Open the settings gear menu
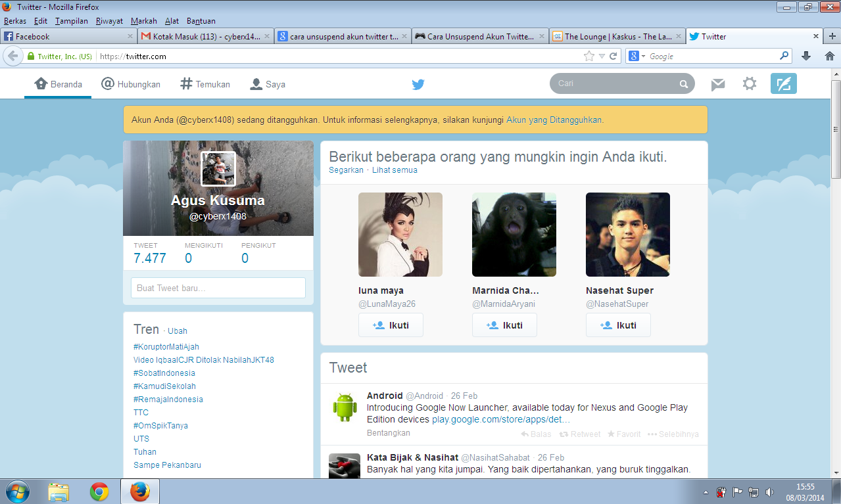 [750, 83]
